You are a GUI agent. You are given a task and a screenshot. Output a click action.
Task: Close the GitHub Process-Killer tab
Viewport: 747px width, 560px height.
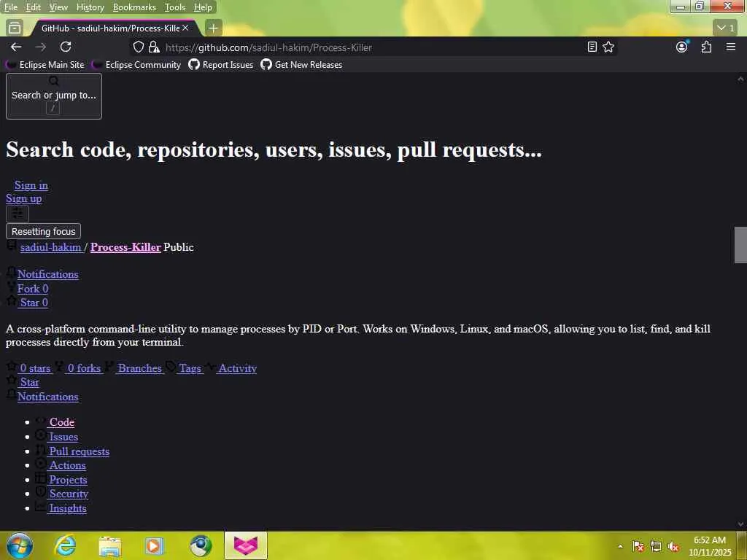(x=185, y=28)
